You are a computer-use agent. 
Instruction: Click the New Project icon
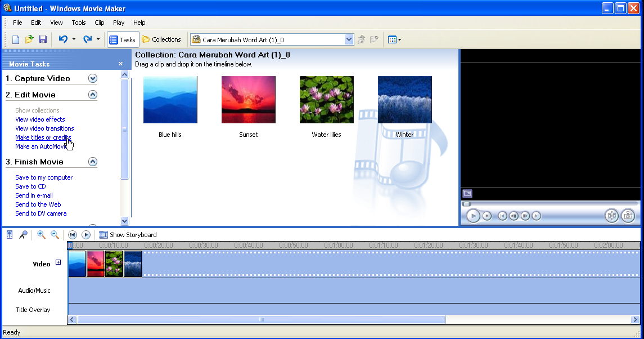[x=16, y=39]
